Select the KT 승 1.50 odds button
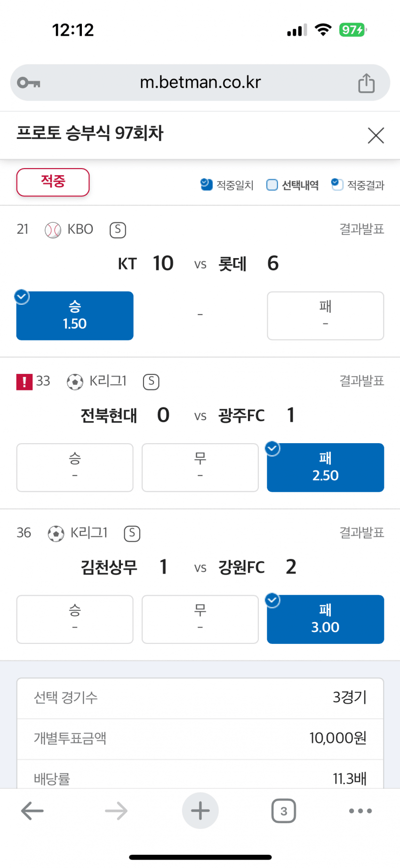400x868 pixels. tap(75, 316)
